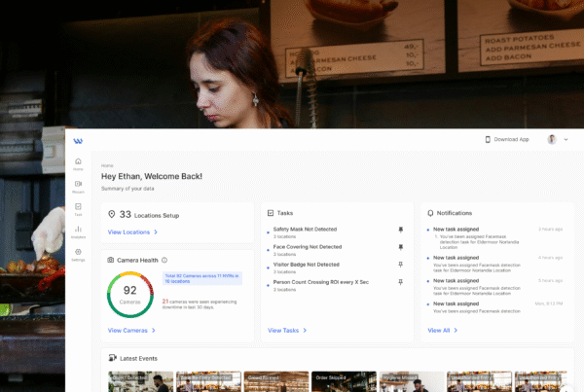
Task: Unpin the Safety Mask Not Detected task
Action: (x=400, y=230)
